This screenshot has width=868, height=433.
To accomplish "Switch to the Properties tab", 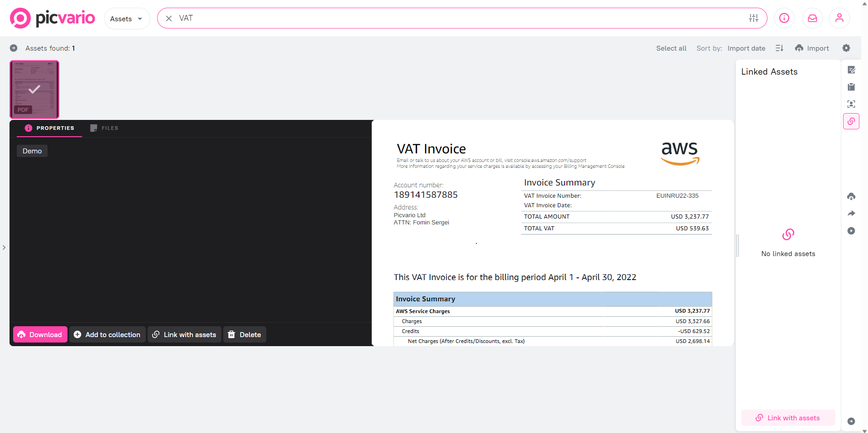I will click(x=49, y=128).
